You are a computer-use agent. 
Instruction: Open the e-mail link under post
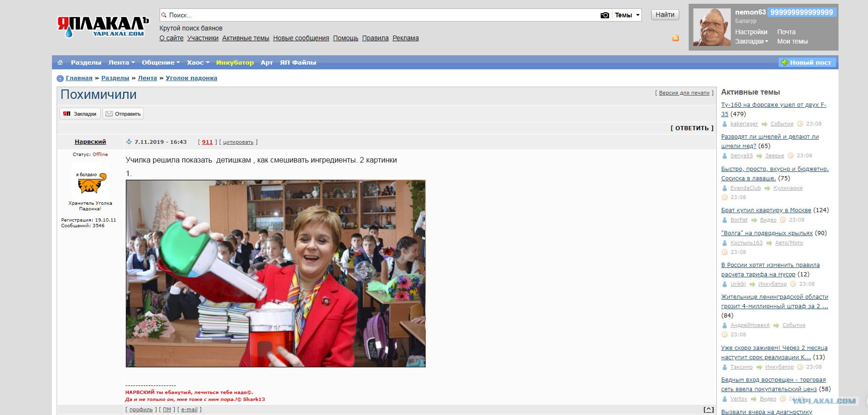point(189,409)
